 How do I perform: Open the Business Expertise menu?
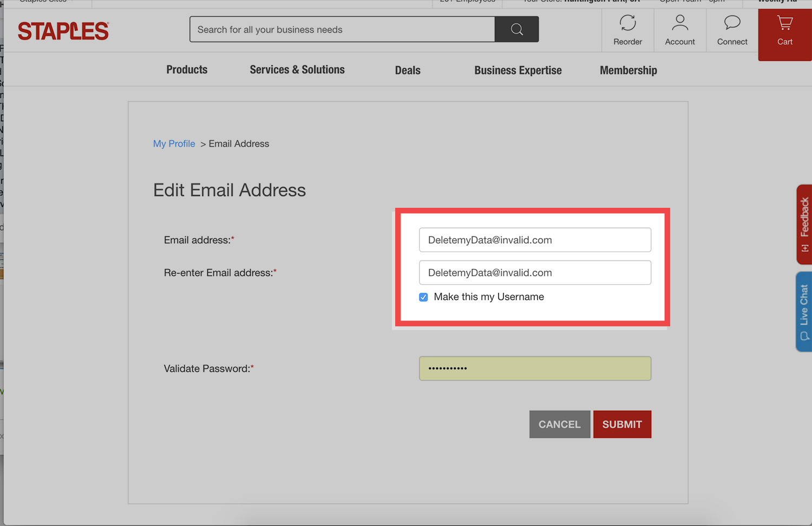pyautogui.click(x=518, y=70)
